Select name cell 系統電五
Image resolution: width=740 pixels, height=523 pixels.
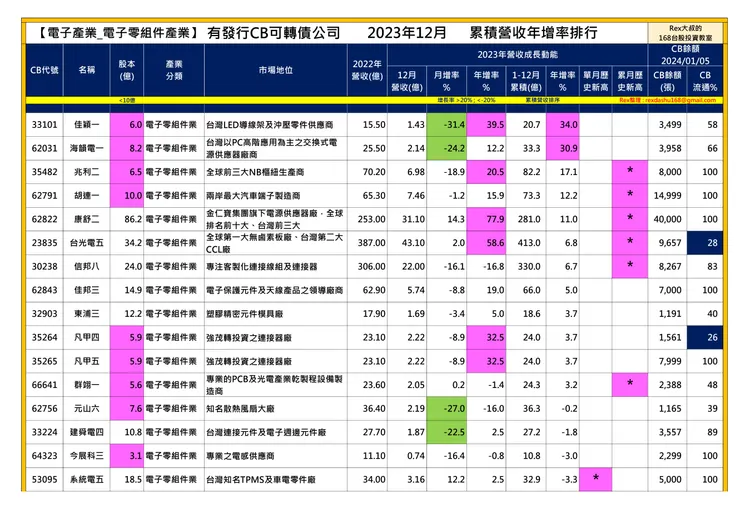point(87,479)
